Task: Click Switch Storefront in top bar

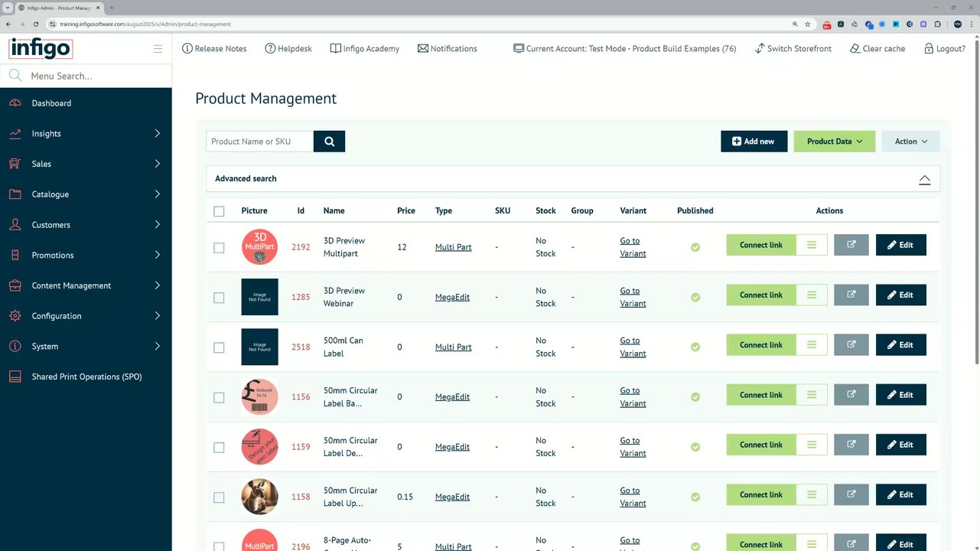Action: (793, 48)
